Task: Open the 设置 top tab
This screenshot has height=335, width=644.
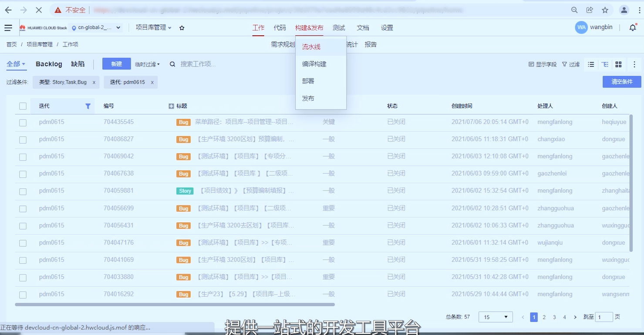Action: coord(387,27)
